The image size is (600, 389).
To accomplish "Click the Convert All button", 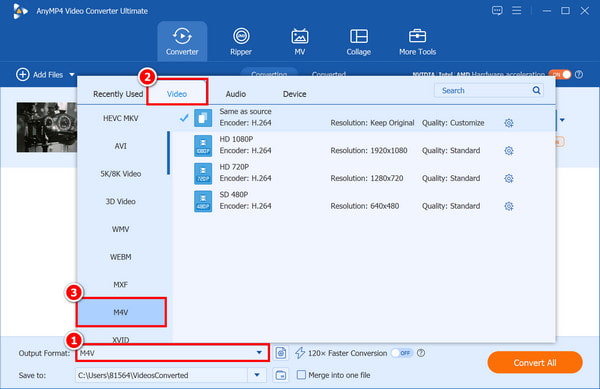I will (x=535, y=363).
